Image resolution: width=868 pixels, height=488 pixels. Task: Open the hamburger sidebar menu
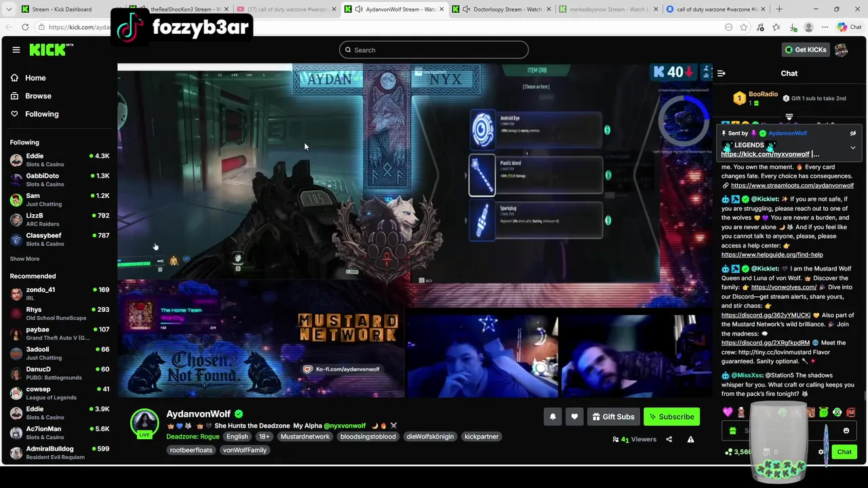click(x=16, y=49)
